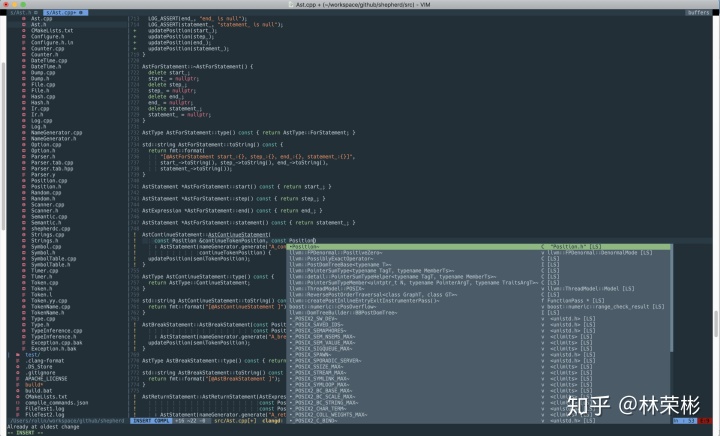Click the buffers label in tabline

point(698,13)
